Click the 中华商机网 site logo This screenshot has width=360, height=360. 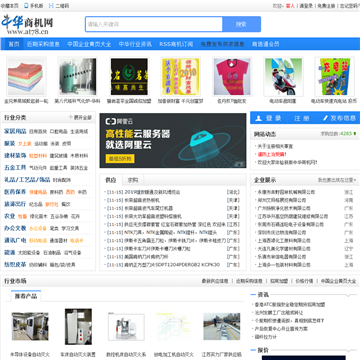(x=27, y=24)
